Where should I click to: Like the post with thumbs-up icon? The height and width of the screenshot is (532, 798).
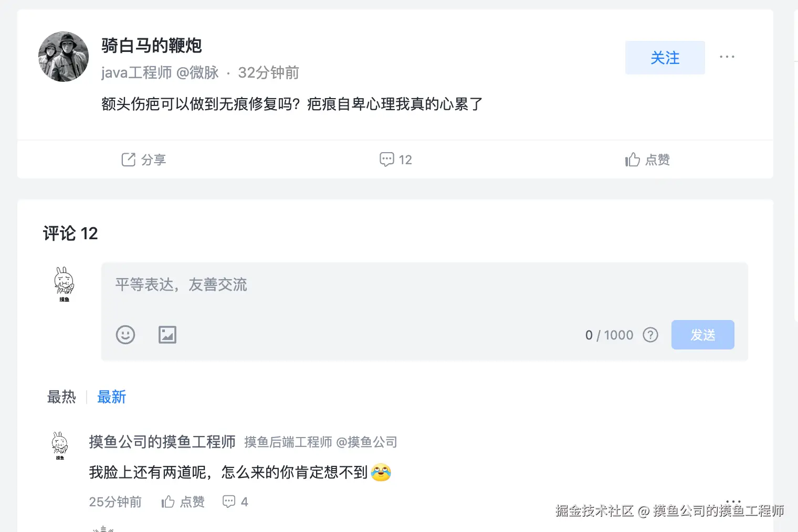click(633, 159)
